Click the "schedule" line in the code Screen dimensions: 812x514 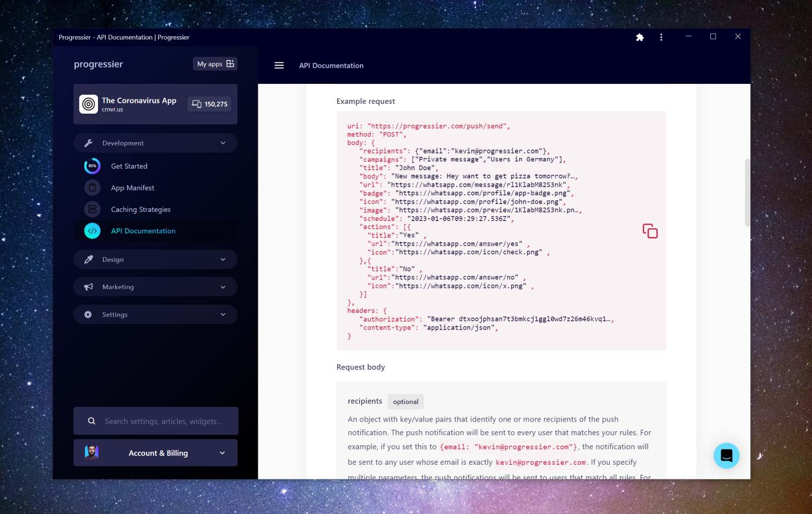click(436, 219)
